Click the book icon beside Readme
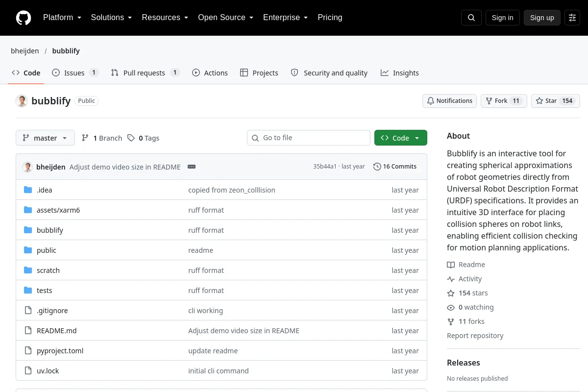This screenshot has height=392, width=588. [x=451, y=265]
